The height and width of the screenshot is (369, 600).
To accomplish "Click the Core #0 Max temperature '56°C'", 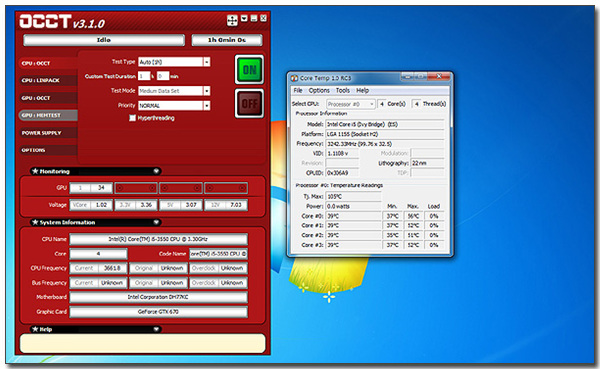I will click(x=413, y=216).
